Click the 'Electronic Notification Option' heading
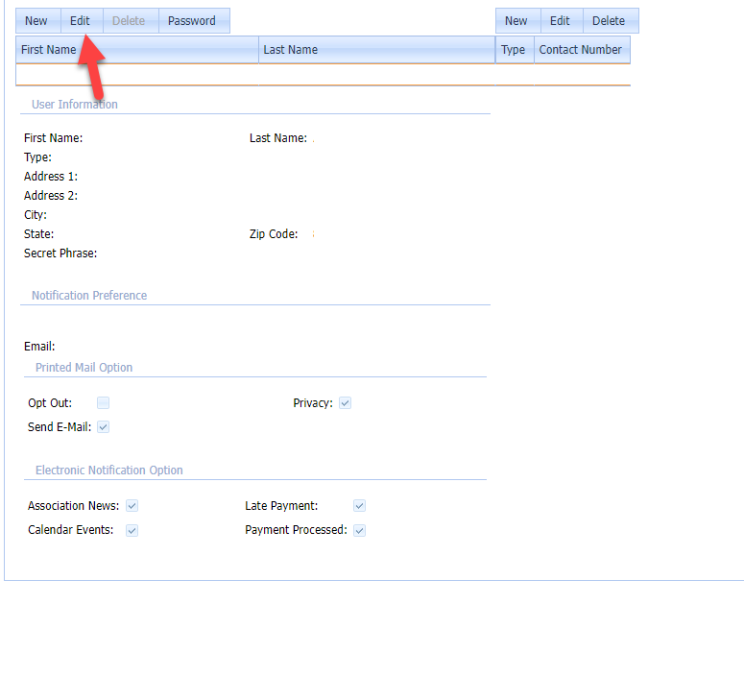The image size is (744, 700). point(109,471)
